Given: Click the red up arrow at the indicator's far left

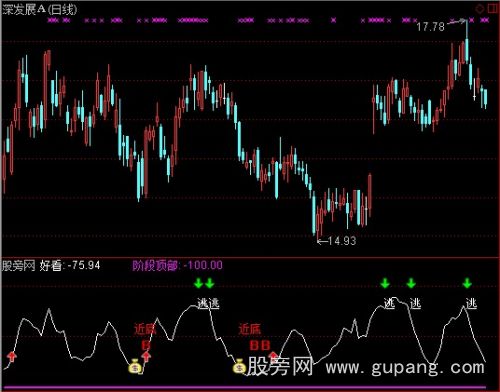Looking at the screenshot, I should (12, 356).
